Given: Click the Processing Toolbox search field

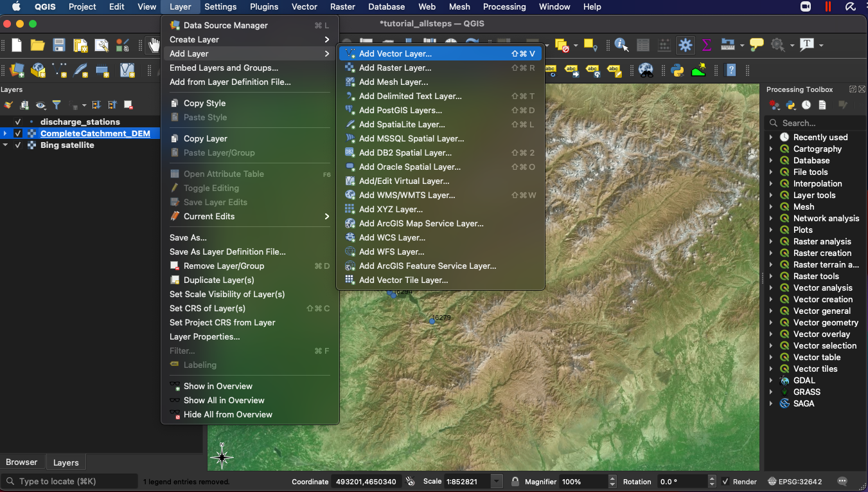Looking at the screenshot, I should [815, 123].
